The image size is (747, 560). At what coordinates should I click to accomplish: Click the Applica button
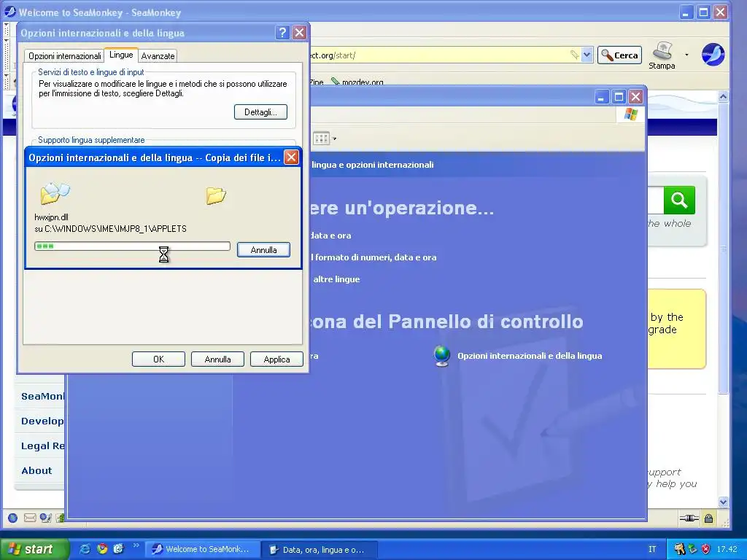(276, 359)
